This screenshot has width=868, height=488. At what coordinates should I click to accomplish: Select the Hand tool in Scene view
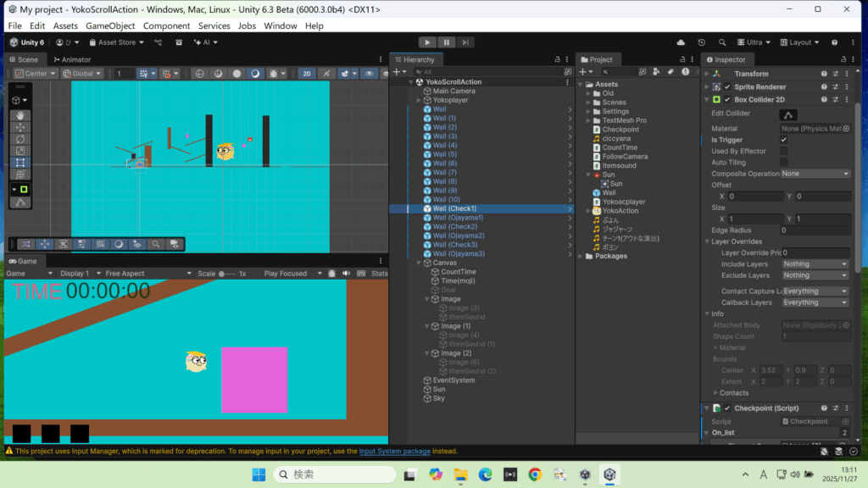(x=22, y=115)
